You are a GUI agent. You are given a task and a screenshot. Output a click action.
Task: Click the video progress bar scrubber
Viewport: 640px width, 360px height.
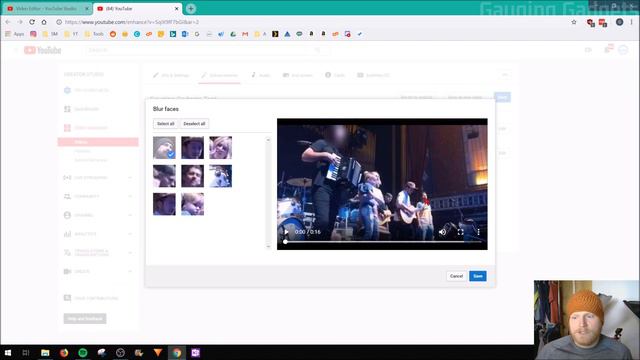[285, 242]
